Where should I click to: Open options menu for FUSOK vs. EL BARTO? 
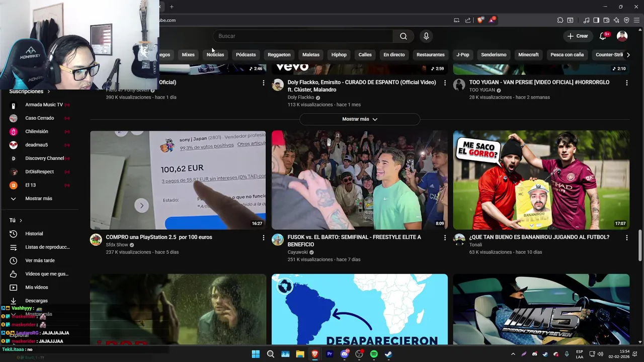445,237
